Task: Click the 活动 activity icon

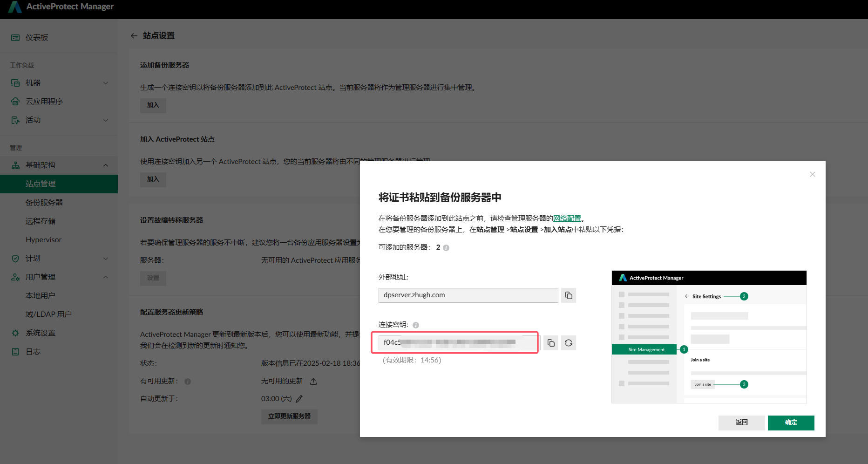Action: pos(15,120)
